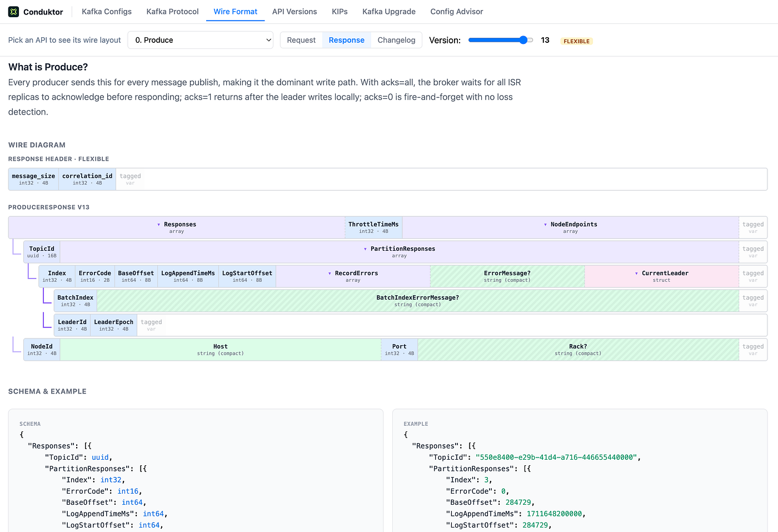
Task: Select the Response view button
Action: click(x=347, y=40)
